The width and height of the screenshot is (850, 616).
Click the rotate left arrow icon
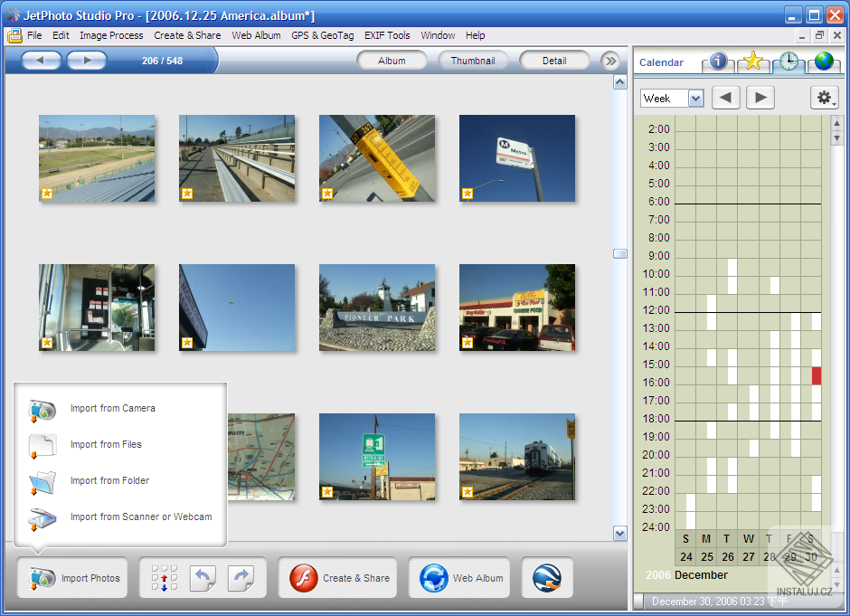pos(204,578)
